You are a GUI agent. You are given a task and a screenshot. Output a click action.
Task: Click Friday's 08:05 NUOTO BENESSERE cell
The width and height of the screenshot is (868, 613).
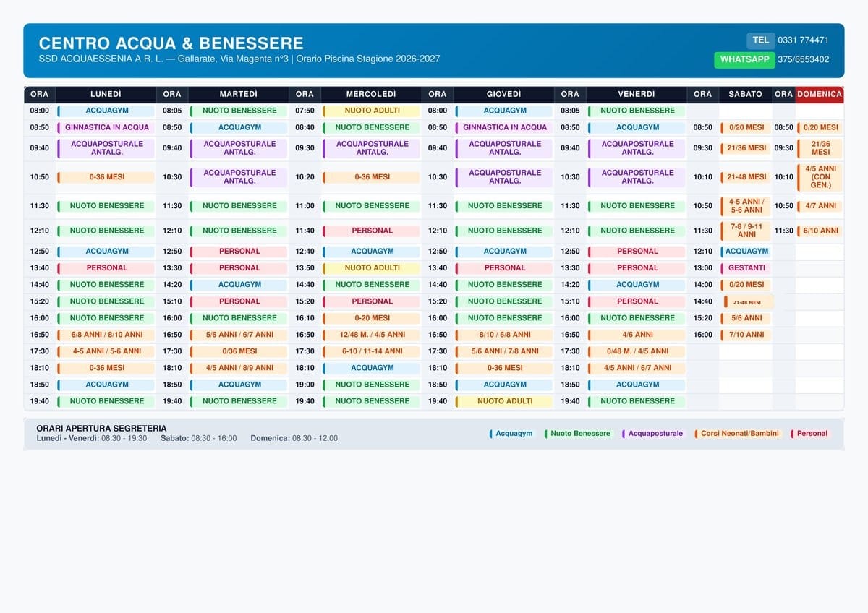[637, 111]
